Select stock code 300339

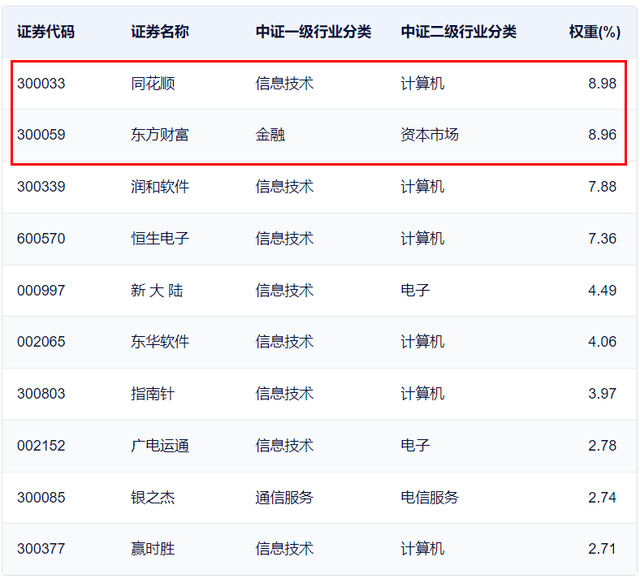coord(41,187)
